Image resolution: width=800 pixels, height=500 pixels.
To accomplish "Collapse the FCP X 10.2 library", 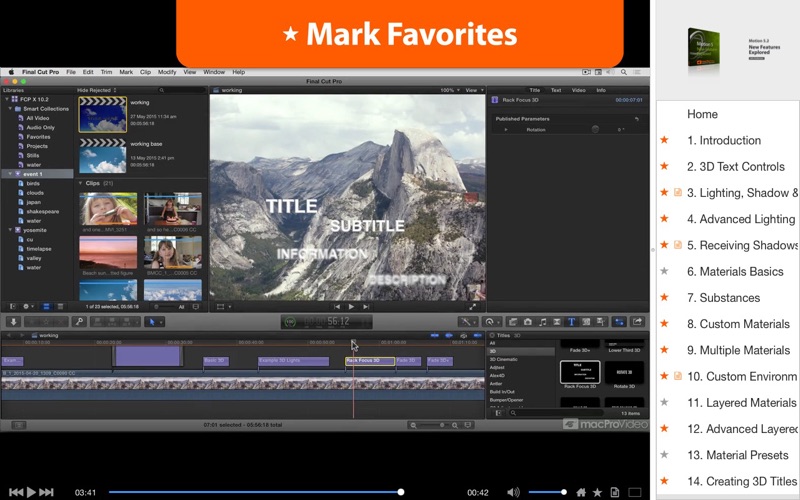I will point(6,99).
